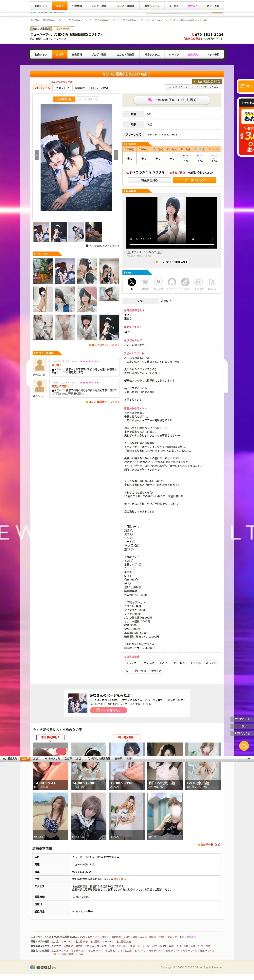Click the ぬきなび logo in the footer
Viewport: 254px width, 980px height.
pyautogui.click(x=43, y=967)
